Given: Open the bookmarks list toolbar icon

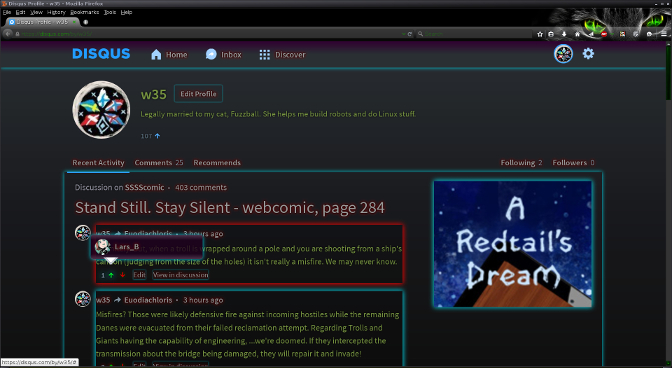Looking at the screenshot, I should pyautogui.click(x=551, y=34).
